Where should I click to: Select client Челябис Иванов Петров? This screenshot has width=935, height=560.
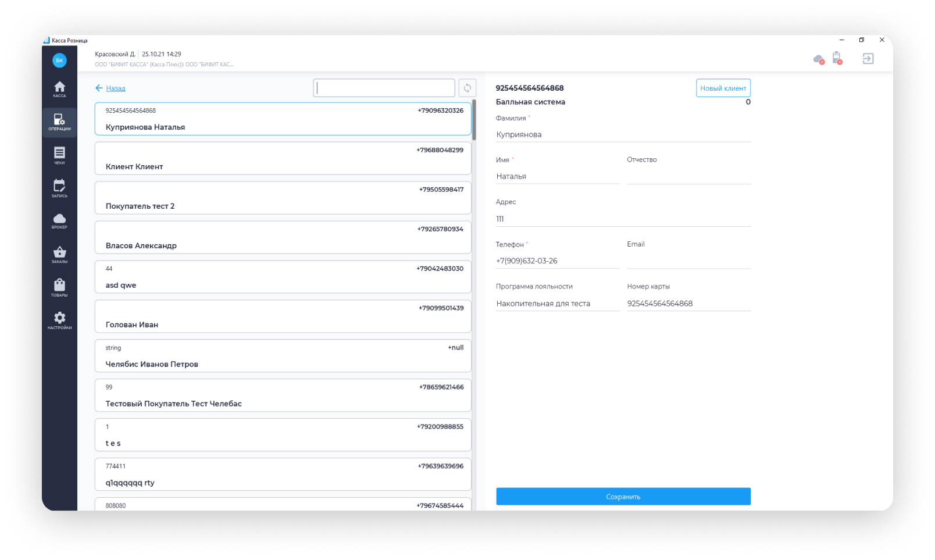pos(283,356)
